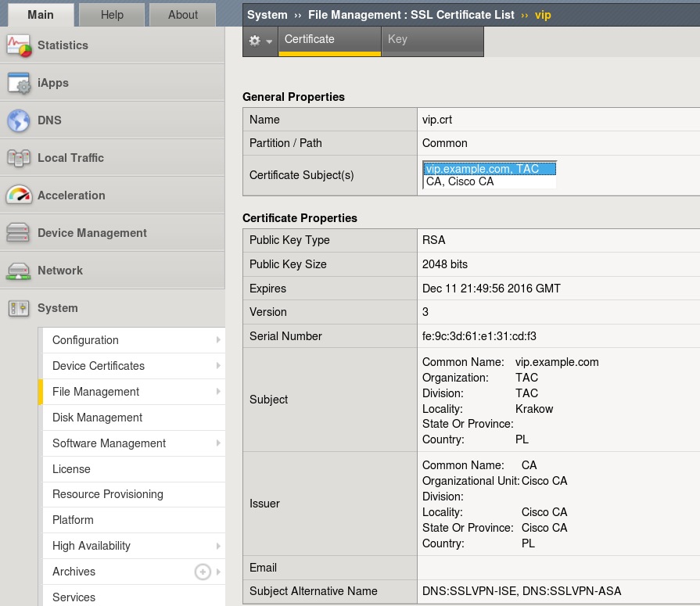
Task: Open the Acceleration section
Action: click(x=113, y=195)
